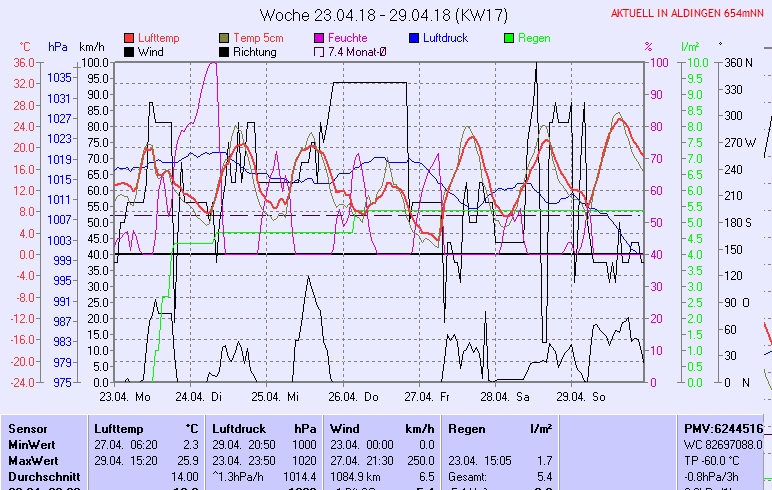
Task: Click the hPa axis unit label
Action: (x=58, y=47)
